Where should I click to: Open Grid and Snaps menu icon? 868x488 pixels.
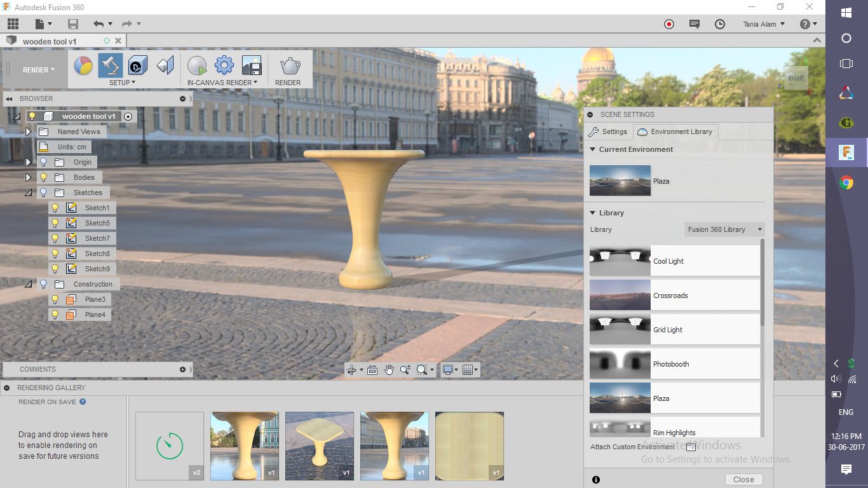(x=468, y=370)
